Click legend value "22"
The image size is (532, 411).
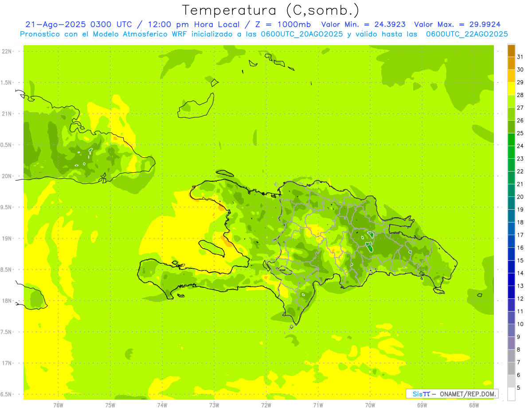(520, 171)
